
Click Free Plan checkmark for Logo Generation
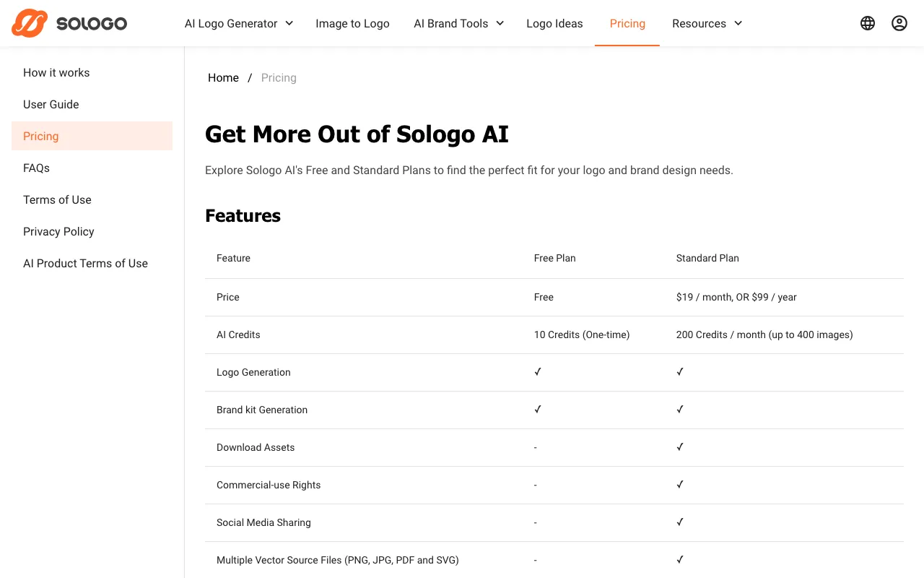click(538, 371)
